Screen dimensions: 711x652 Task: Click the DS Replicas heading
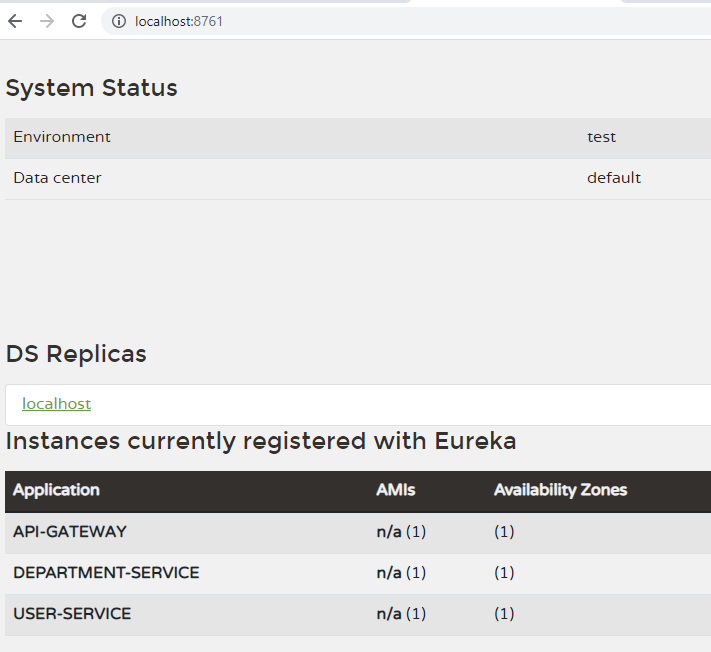click(76, 354)
